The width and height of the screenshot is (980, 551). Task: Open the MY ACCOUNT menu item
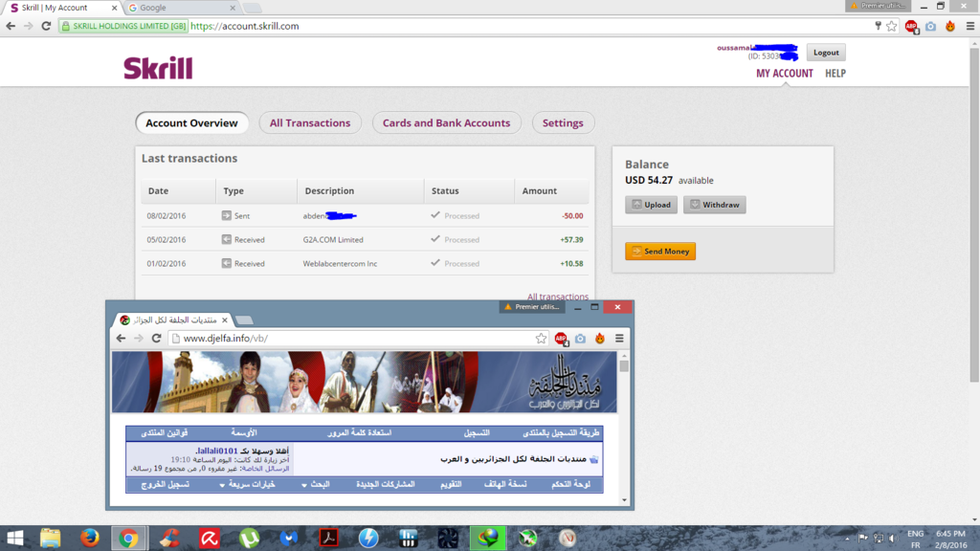[785, 73]
